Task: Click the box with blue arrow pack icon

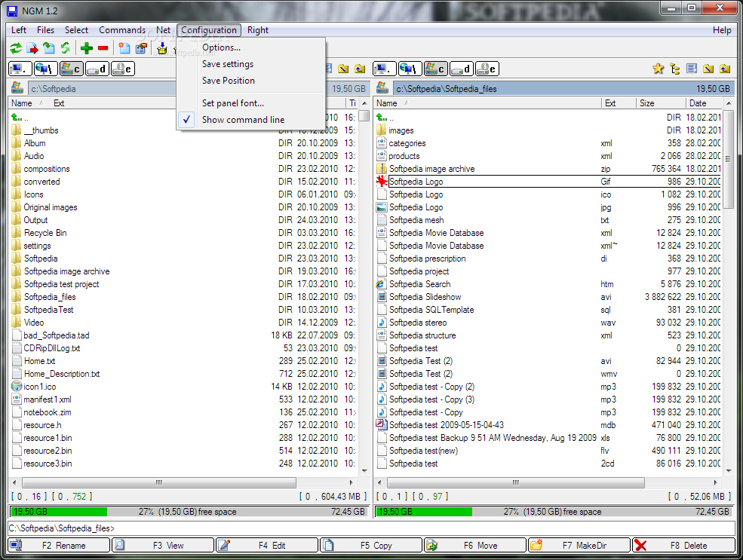Action: coord(162,48)
